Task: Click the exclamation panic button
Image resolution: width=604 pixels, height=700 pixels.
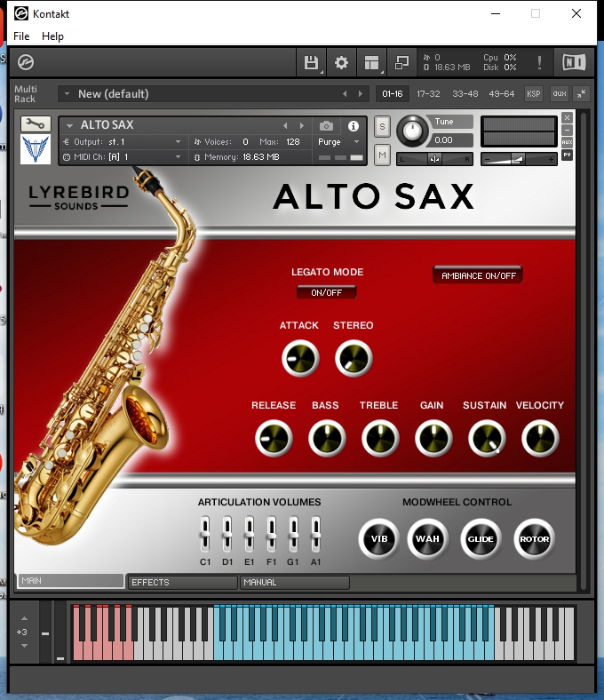Action: [x=539, y=62]
